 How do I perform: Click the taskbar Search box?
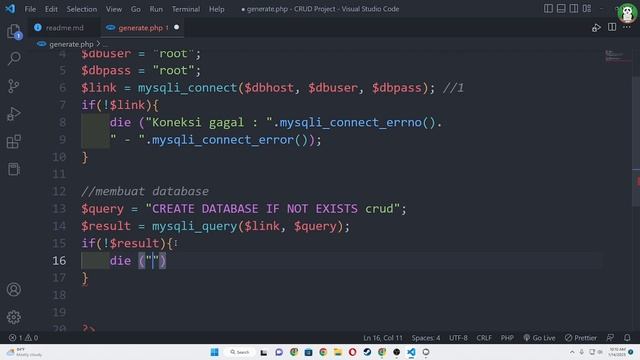240,352
